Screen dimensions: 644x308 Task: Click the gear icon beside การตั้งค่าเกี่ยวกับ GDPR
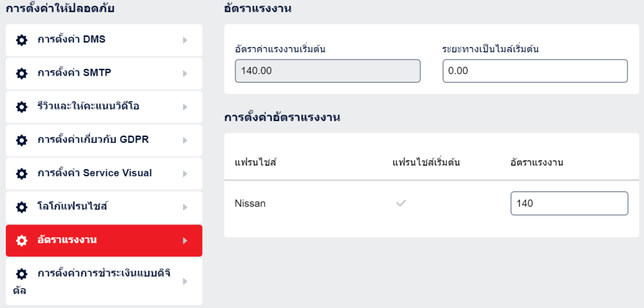[x=22, y=140]
